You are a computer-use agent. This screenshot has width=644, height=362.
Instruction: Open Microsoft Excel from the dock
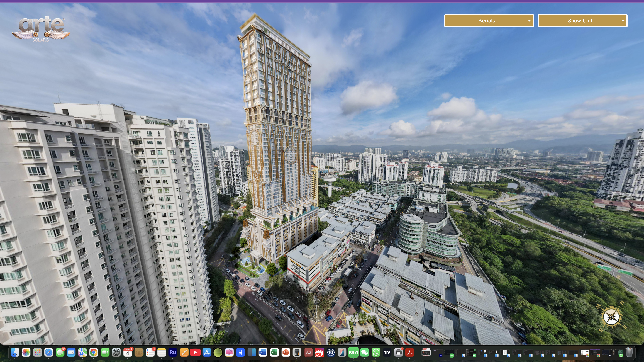pyautogui.click(x=274, y=353)
